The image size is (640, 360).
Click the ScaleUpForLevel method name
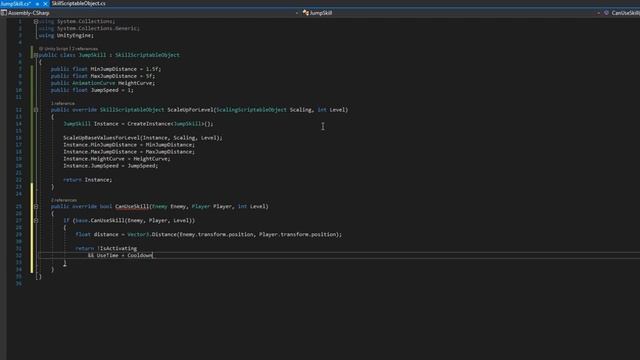[190, 110]
